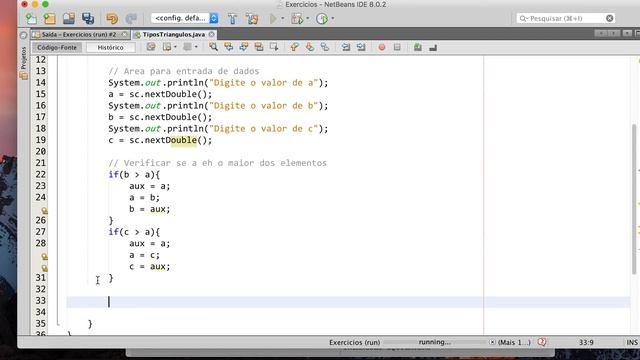Click hint lightbulb beside b = aux

pos(44,210)
